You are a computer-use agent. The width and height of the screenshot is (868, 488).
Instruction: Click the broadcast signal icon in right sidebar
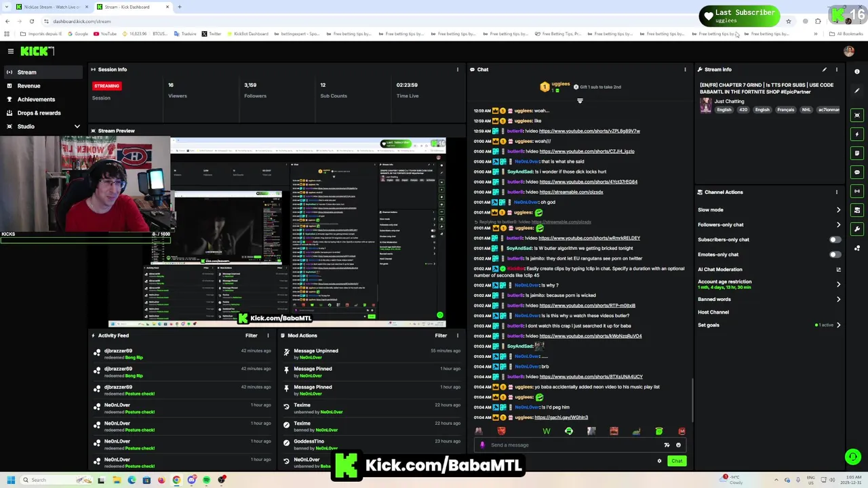pyautogui.click(x=857, y=191)
